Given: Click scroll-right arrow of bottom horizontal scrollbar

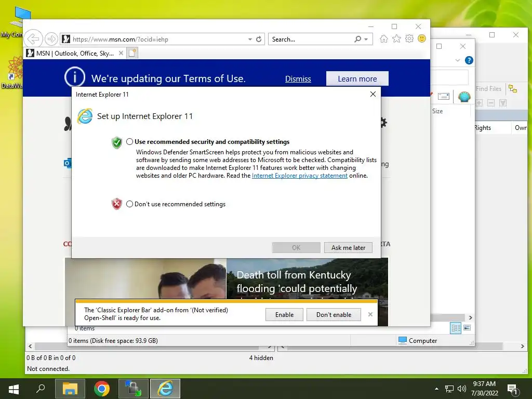Looking at the screenshot, I should (x=523, y=346).
